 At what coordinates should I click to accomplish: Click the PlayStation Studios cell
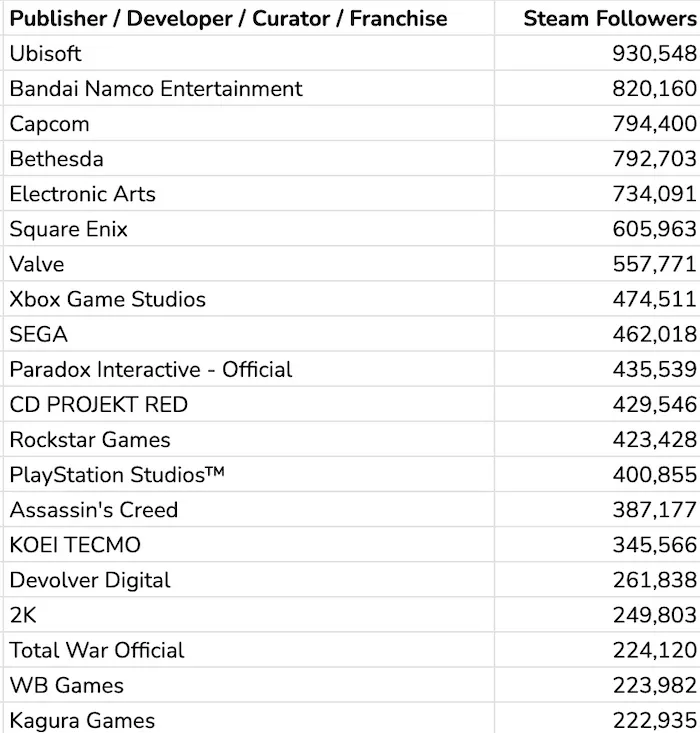[117, 475]
